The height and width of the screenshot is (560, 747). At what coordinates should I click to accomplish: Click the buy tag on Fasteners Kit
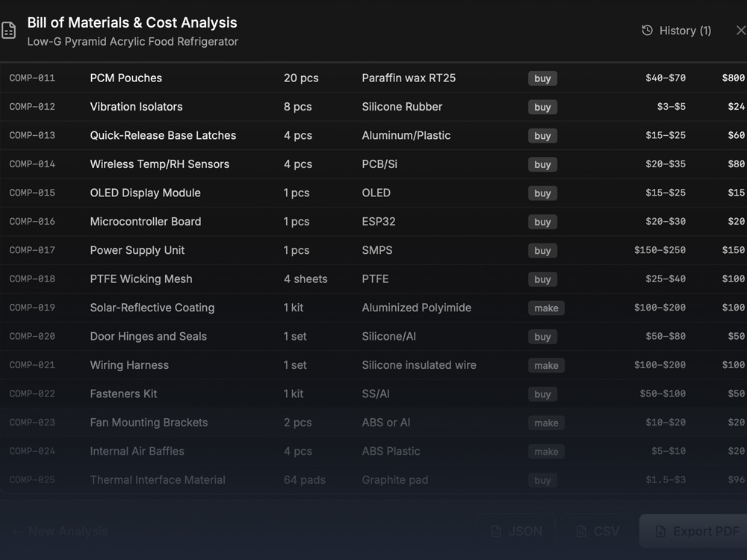click(x=542, y=394)
